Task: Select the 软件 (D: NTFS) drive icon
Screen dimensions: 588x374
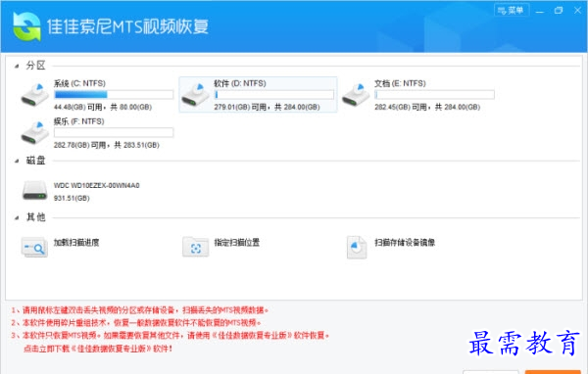Action: click(195, 95)
